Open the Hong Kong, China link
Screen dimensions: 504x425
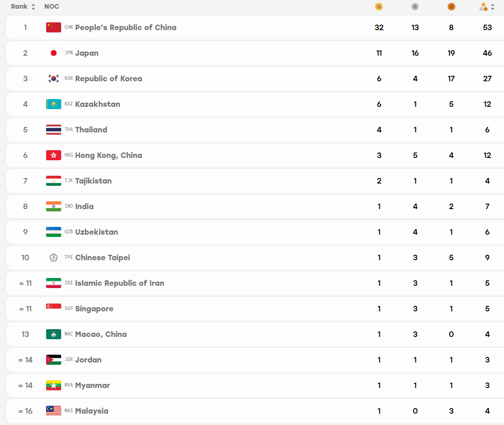(x=109, y=155)
